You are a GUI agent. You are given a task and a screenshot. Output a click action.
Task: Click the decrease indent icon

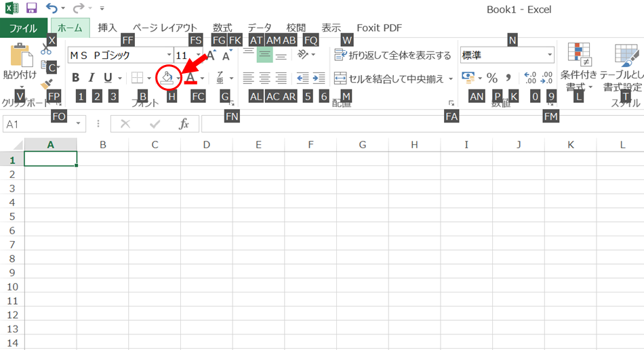click(x=302, y=78)
